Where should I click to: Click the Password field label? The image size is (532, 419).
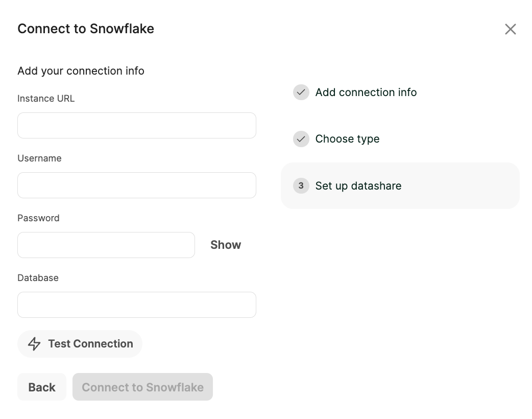[x=38, y=218]
